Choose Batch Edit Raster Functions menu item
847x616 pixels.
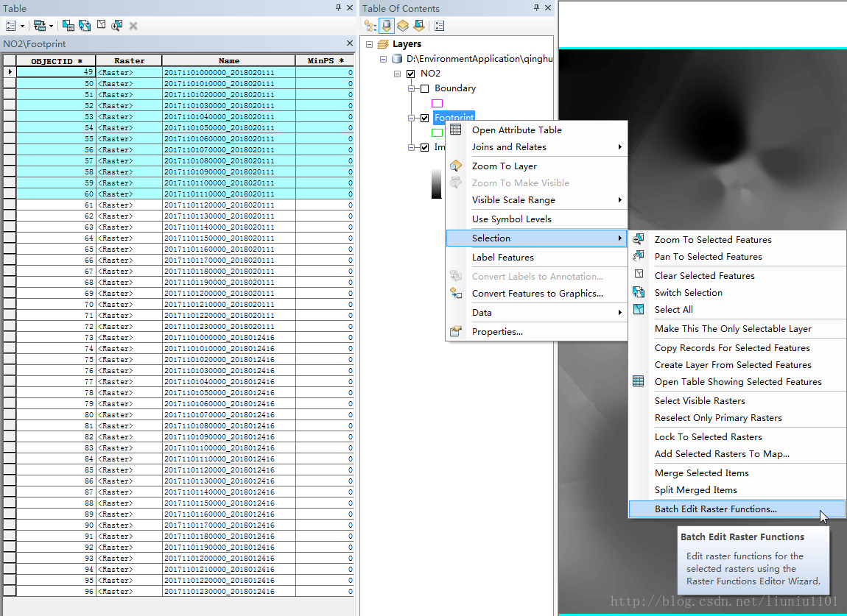[715, 509]
